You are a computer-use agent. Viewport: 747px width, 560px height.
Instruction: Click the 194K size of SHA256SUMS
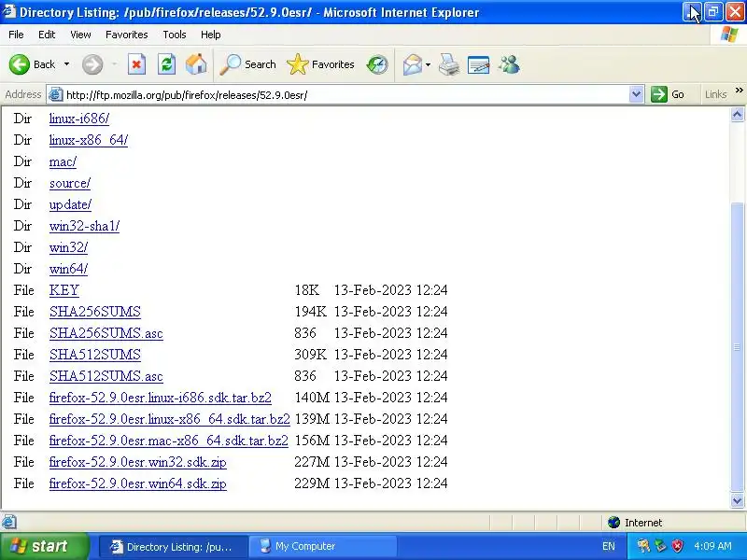click(310, 312)
